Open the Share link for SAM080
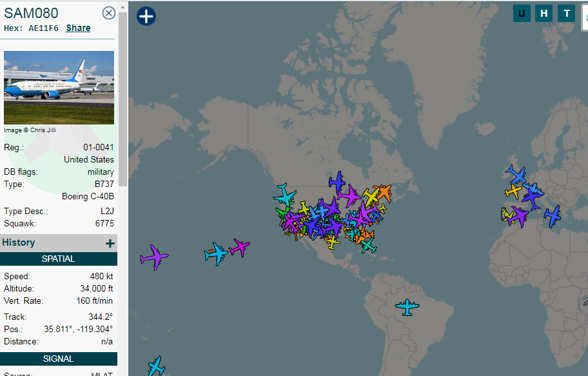The width and height of the screenshot is (588, 376). 78,28
